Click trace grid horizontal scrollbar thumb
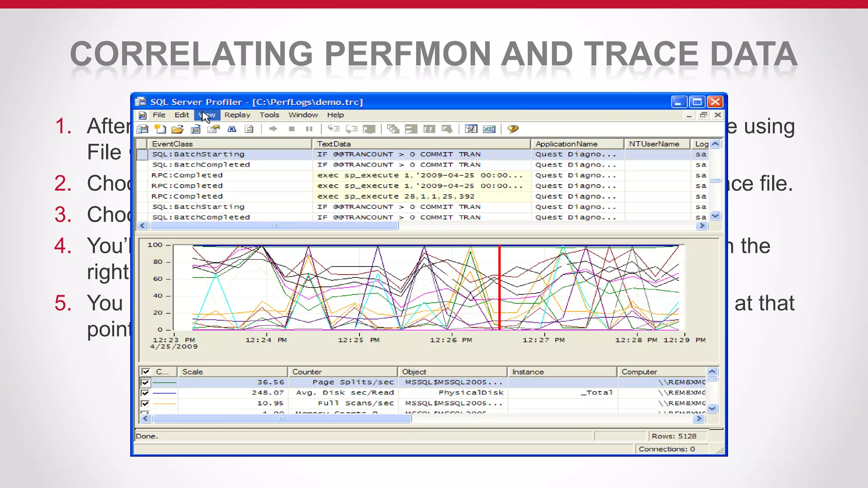 point(274,226)
